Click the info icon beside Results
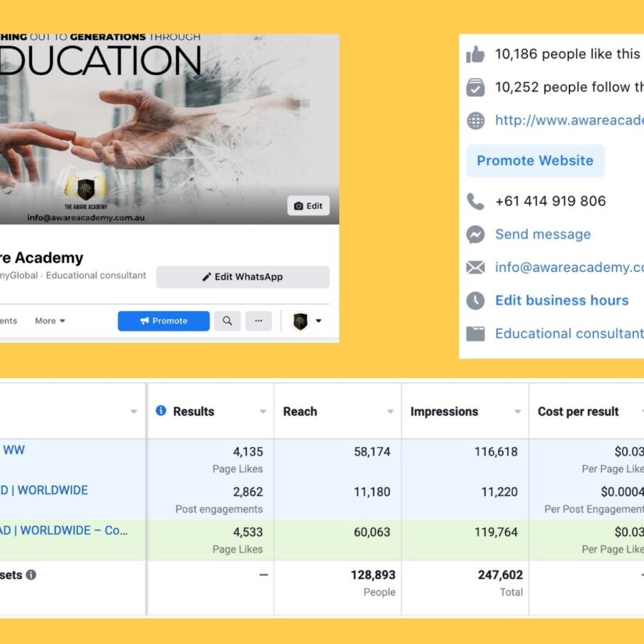The width and height of the screenshot is (644, 644). [161, 411]
